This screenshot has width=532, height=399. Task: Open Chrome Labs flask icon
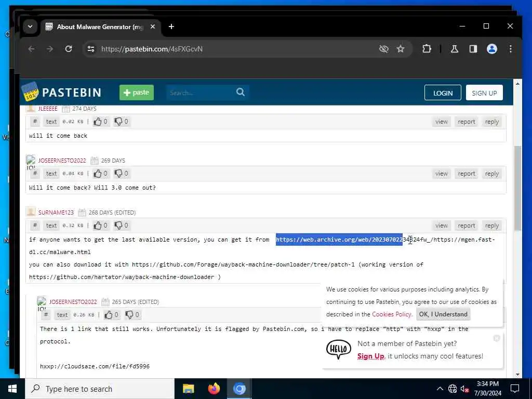[x=454, y=49]
